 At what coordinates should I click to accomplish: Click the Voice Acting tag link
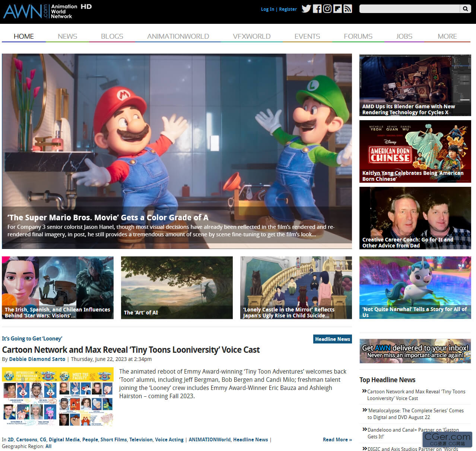coord(169,439)
